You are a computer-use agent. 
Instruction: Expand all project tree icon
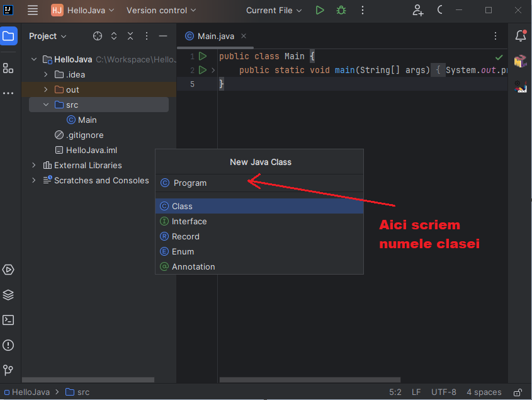point(114,36)
